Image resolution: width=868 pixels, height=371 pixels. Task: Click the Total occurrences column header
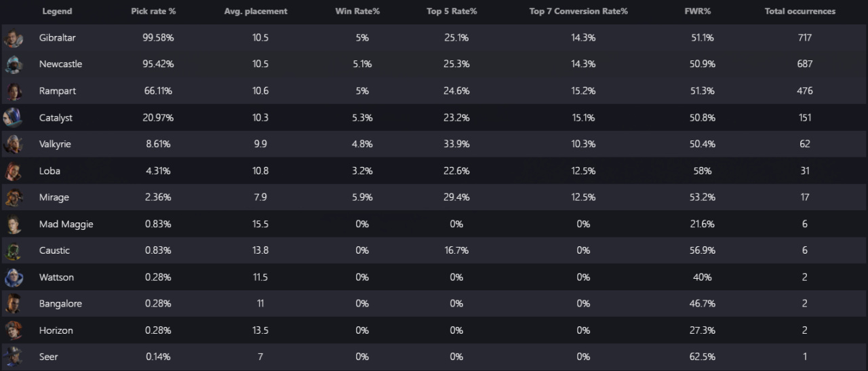(800, 12)
